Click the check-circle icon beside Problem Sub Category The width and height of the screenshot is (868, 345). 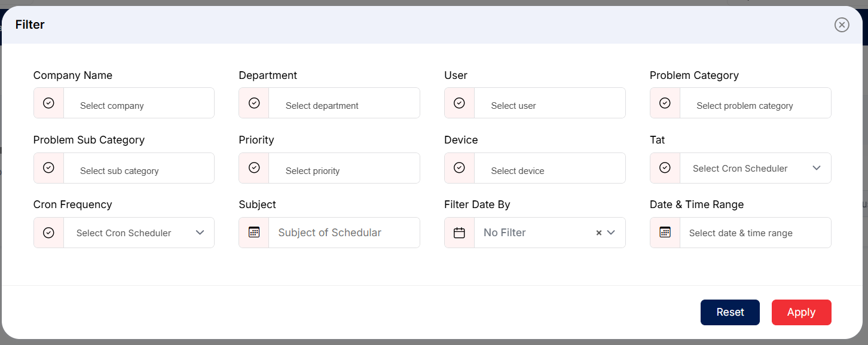click(49, 167)
